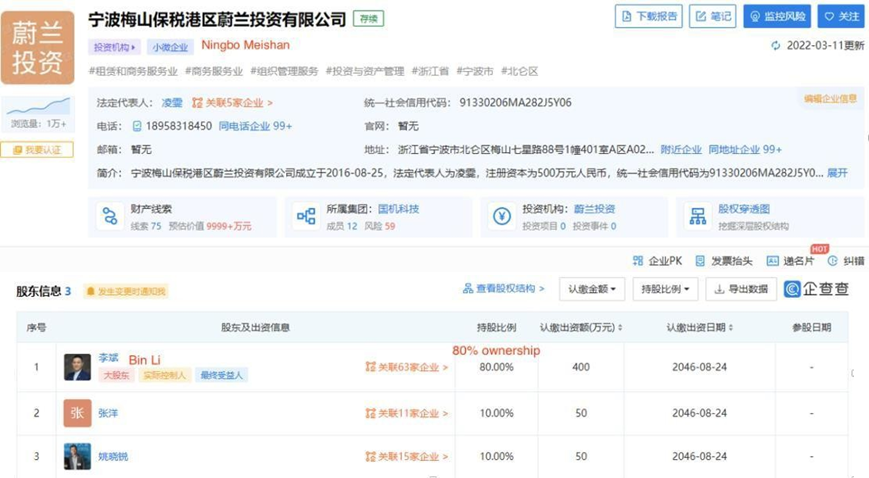Click 同电话企业 99+ link

tap(255, 126)
